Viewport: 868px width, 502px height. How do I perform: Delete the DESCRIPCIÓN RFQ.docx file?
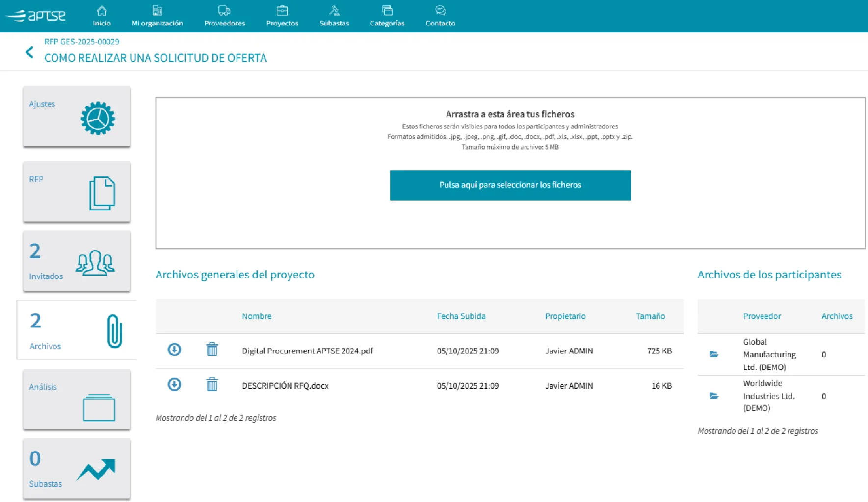[x=211, y=385]
